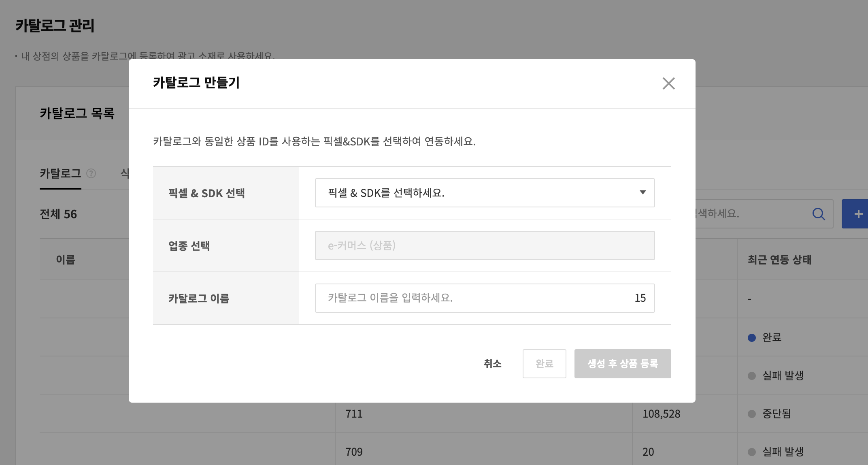Click the 전체 56 total count
The image size is (868, 465).
[x=58, y=214]
